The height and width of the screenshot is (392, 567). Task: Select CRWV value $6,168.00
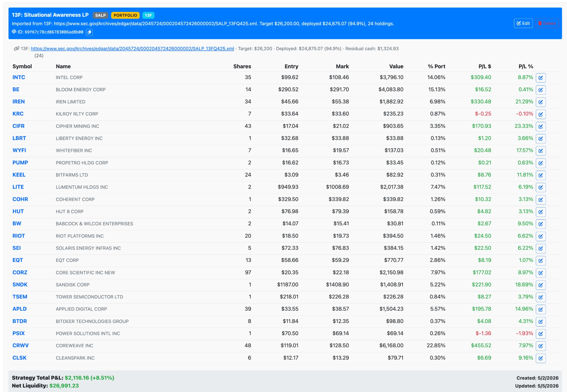[391, 345]
